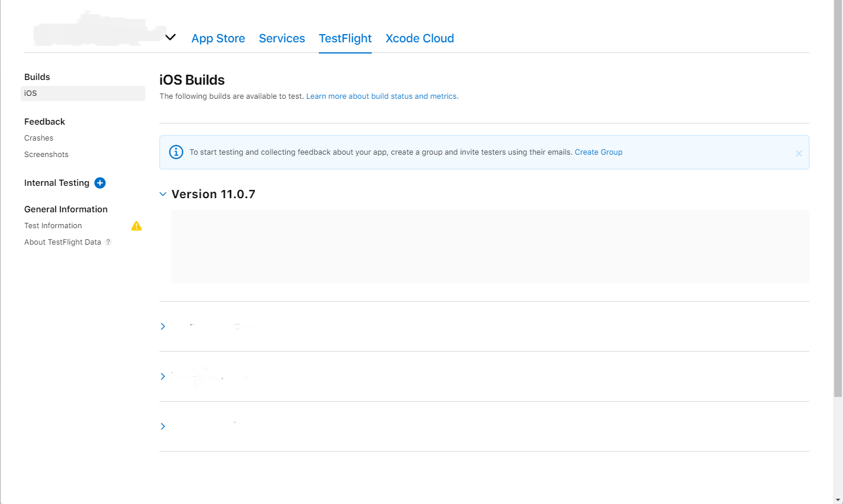
Task: Click the vertical scrollbar thumb
Action: (838, 198)
